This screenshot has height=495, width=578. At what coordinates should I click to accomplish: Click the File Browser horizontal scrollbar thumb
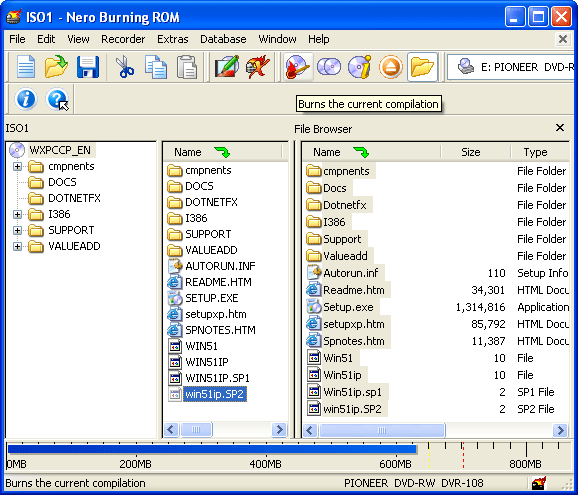pyautogui.click(x=382, y=430)
